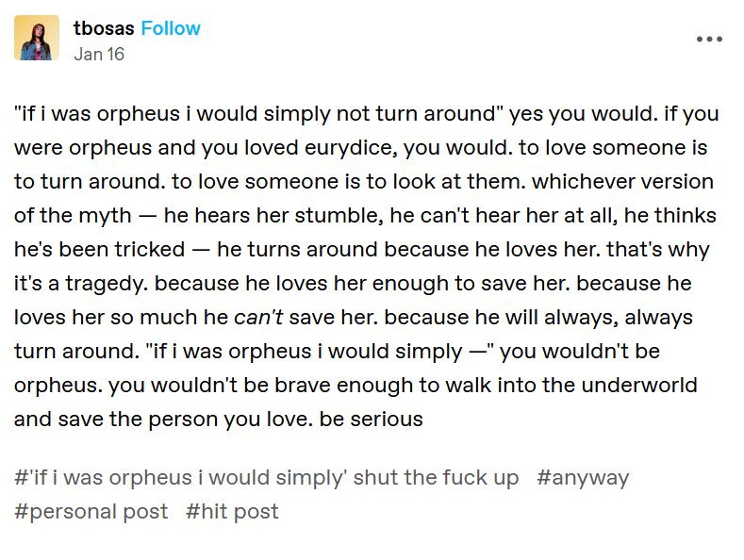Open the #anyway tag
This screenshot has height=560, width=744.
[x=583, y=477]
